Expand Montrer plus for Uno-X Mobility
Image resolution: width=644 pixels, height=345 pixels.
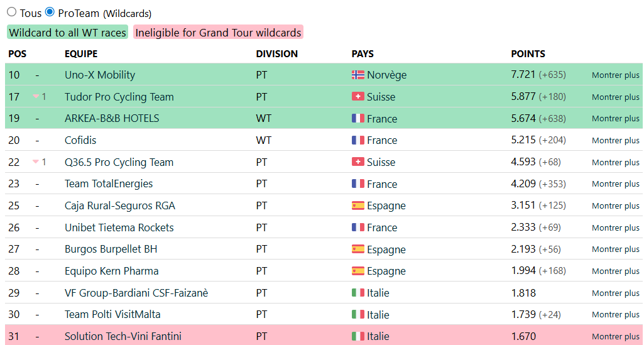pos(615,75)
